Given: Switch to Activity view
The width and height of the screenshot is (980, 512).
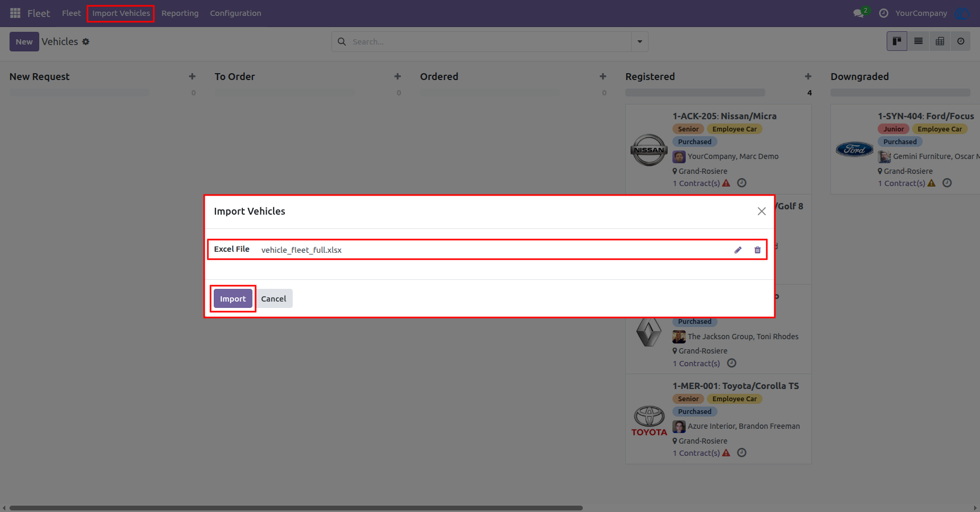Looking at the screenshot, I should click(960, 41).
